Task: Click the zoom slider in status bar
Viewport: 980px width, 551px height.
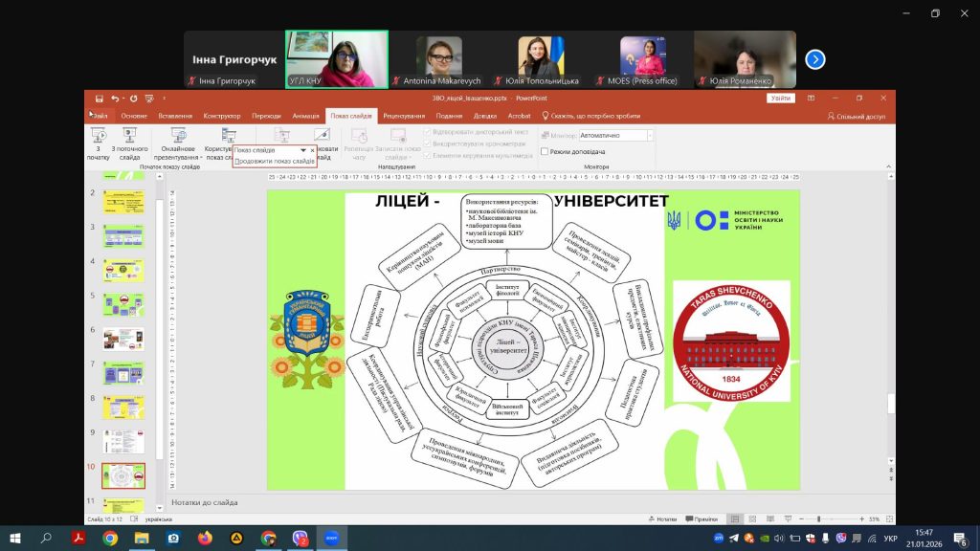Action: (820, 518)
